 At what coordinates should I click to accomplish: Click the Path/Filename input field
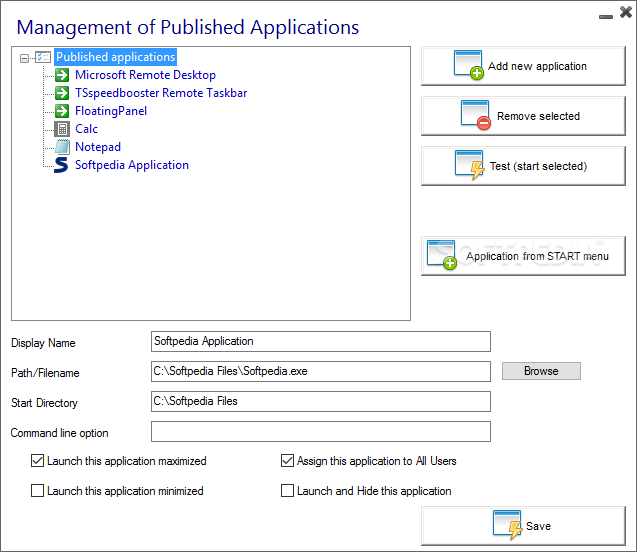[x=321, y=372]
